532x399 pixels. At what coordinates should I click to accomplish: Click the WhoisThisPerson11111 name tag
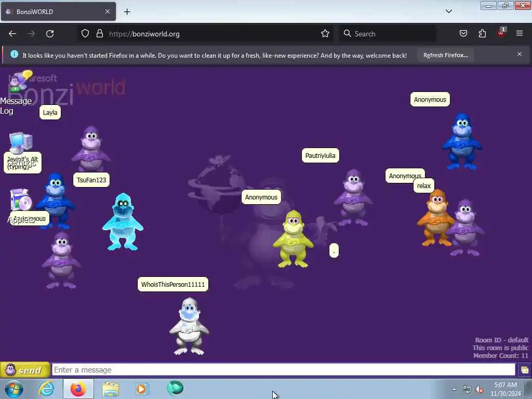(x=172, y=284)
